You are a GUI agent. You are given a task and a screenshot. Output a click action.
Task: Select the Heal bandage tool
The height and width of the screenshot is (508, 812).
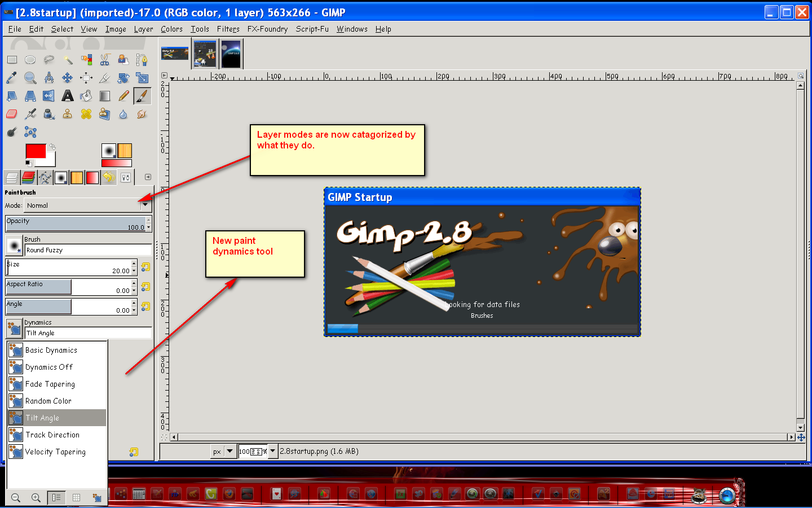(86, 114)
